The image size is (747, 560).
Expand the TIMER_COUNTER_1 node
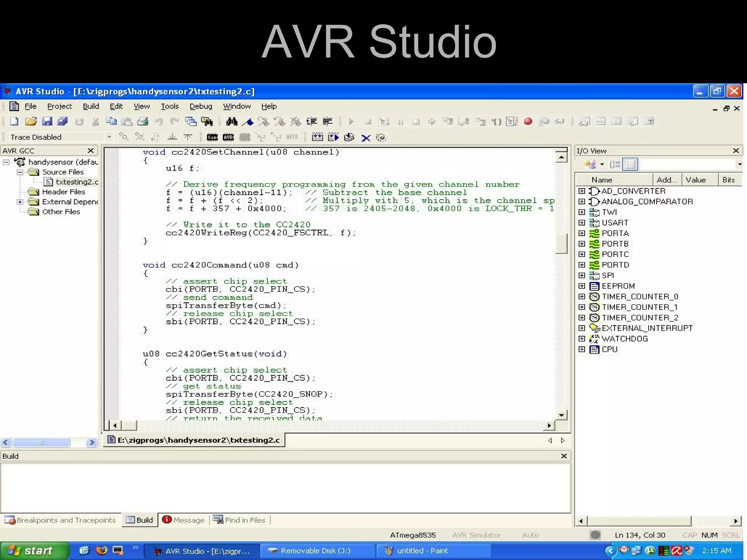pyautogui.click(x=582, y=307)
